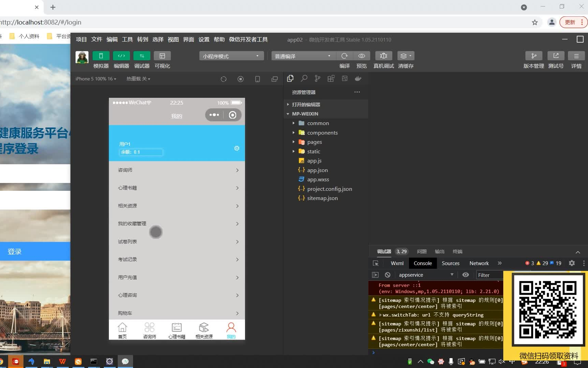
Task: Open the source control (git) panel
Action: 317,78
